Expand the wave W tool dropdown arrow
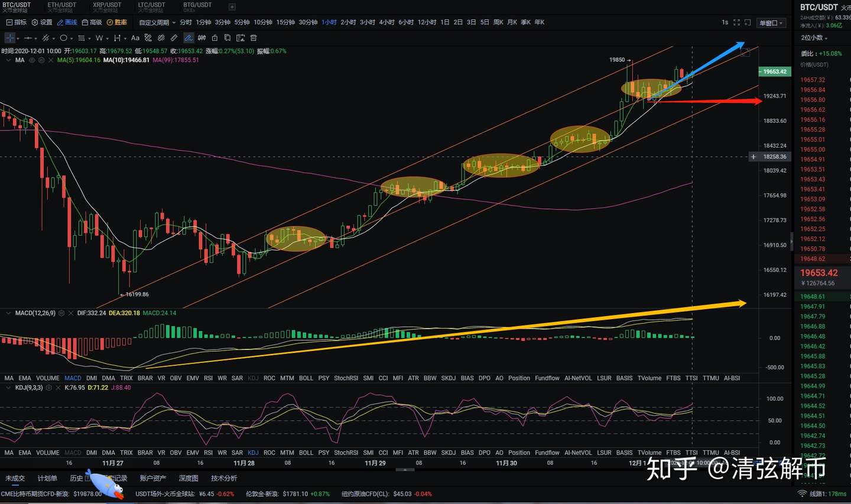 (107, 39)
